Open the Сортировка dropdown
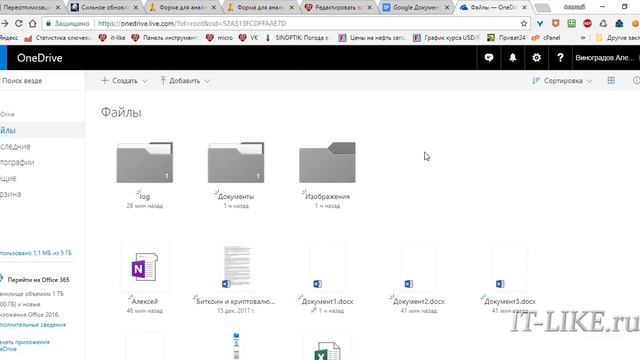This screenshot has width=640, height=360. click(562, 81)
